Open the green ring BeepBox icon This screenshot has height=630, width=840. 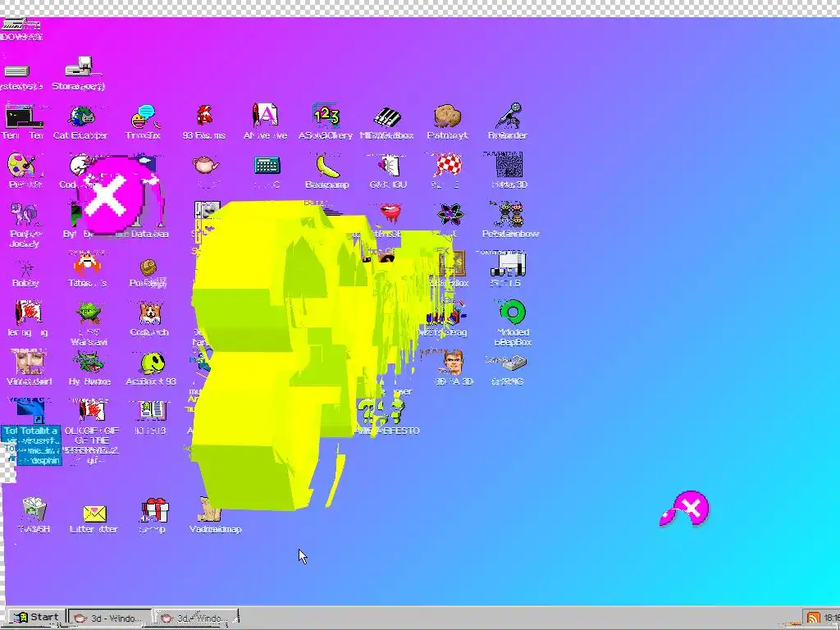(513, 313)
